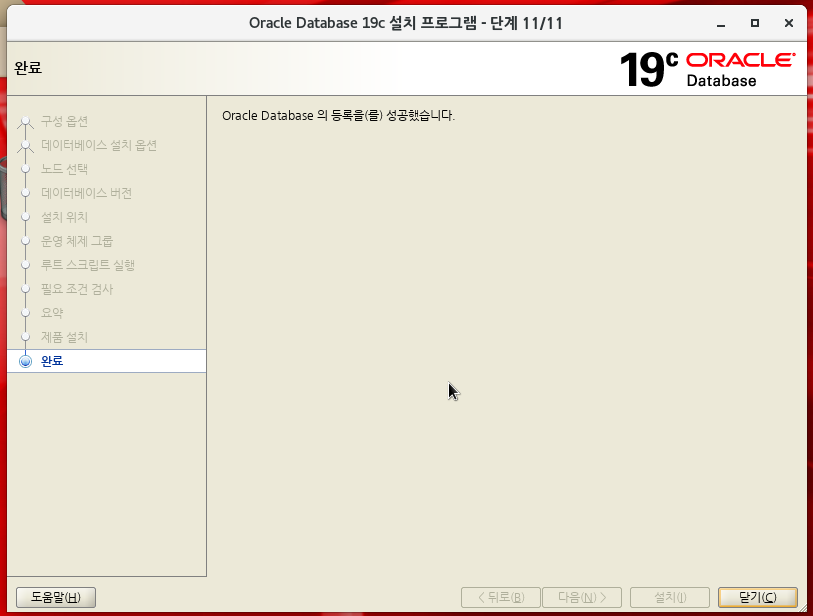Image resolution: width=813 pixels, height=616 pixels.
Task: Click the disabled 다음(N) next button
Action: [582, 597]
